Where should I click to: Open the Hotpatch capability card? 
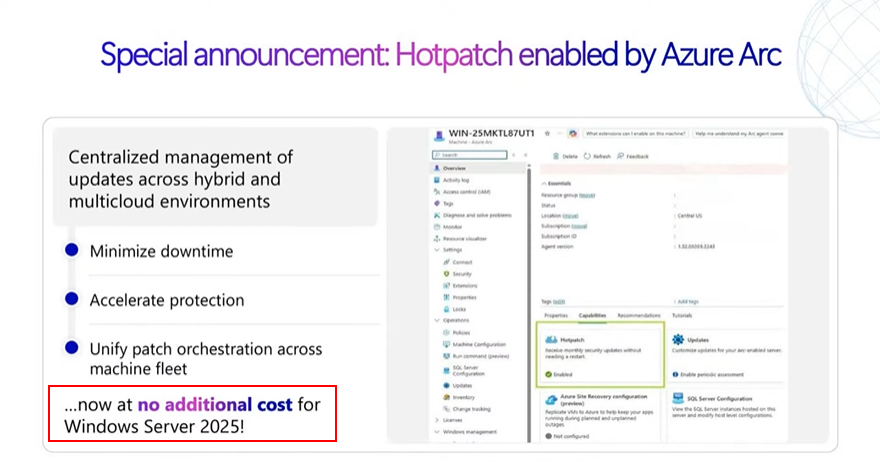point(601,354)
